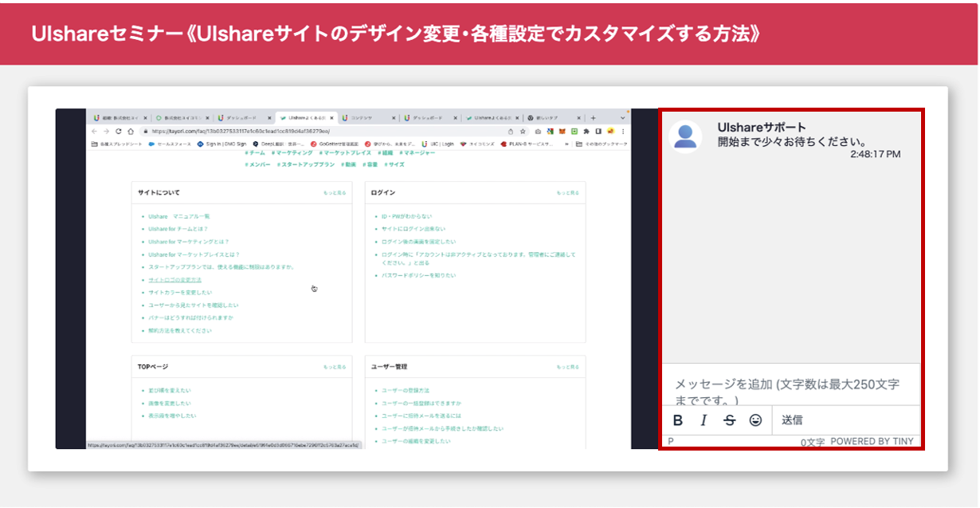Click the #マーケットプレイス hashtag link

[345, 152]
